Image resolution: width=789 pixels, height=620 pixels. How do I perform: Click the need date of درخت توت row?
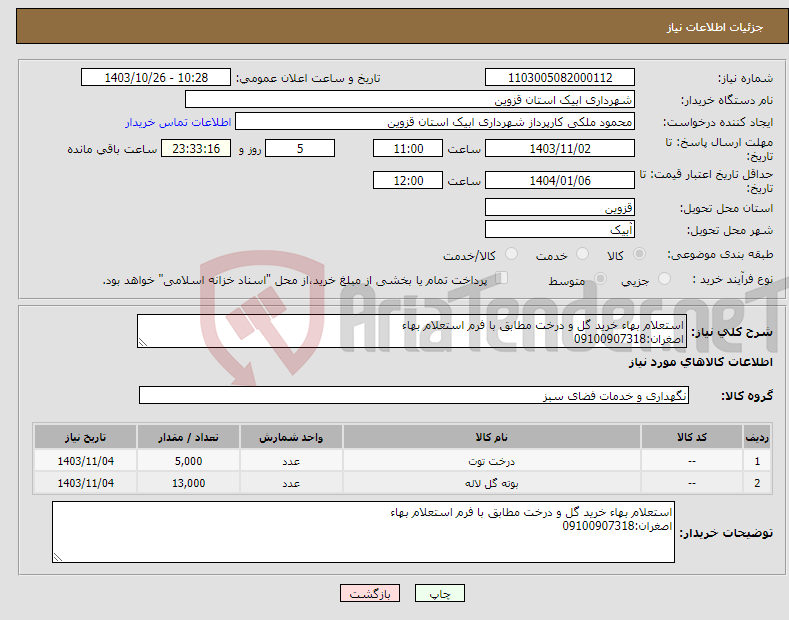point(86,461)
